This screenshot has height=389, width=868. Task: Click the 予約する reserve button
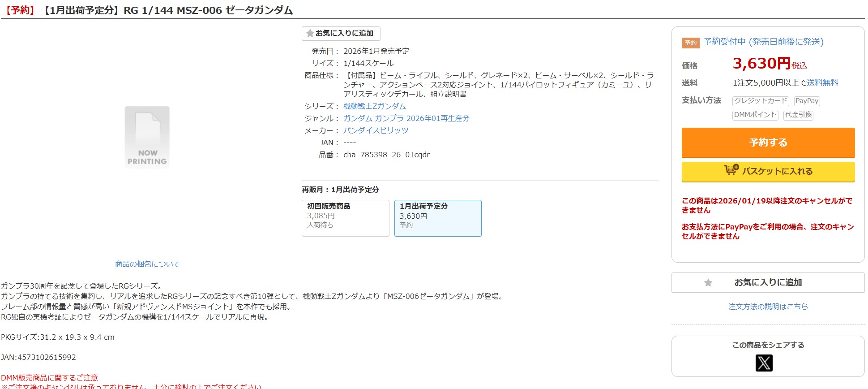(x=768, y=143)
